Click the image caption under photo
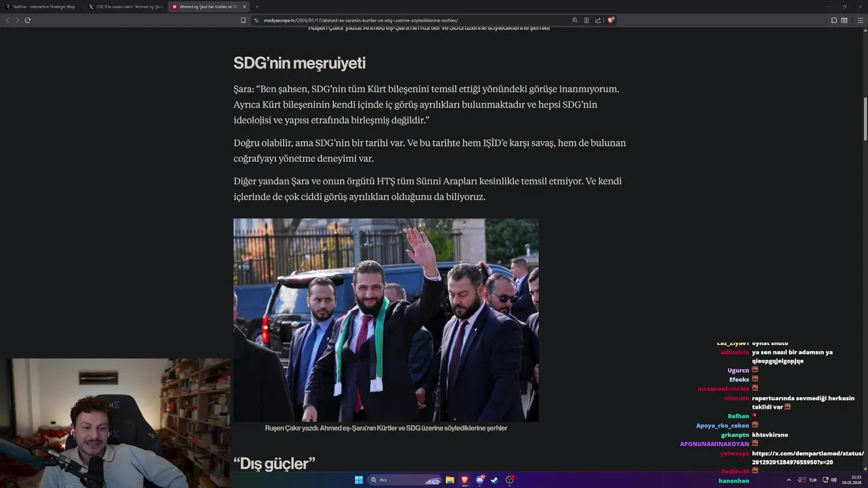This screenshot has height=488, width=868. point(386,428)
